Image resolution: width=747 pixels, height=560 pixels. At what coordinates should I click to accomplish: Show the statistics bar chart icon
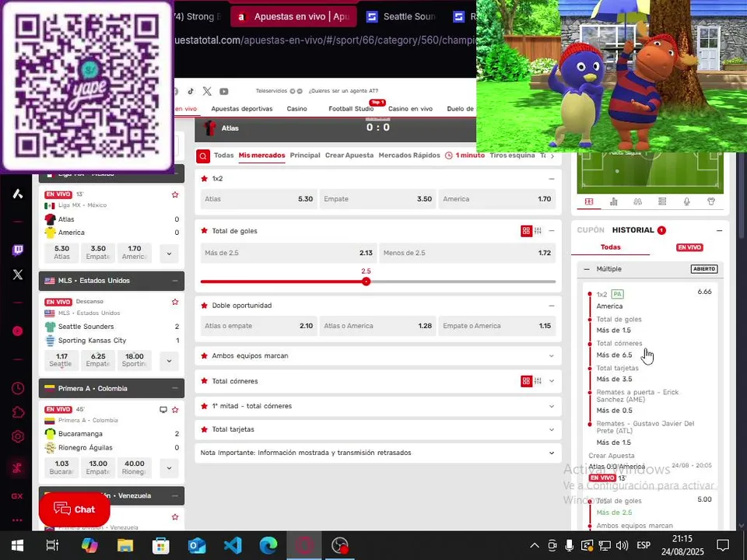pyautogui.click(x=614, y=201)
